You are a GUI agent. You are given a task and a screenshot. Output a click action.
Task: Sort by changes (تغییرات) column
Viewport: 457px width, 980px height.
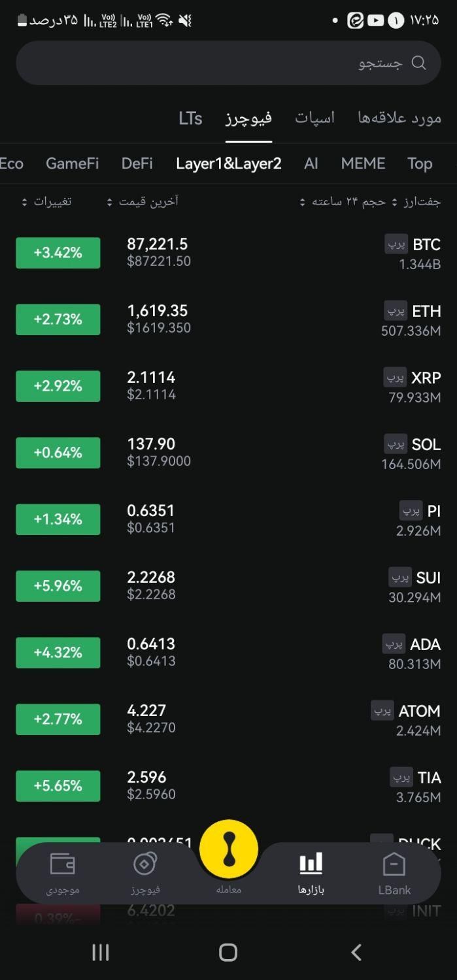pos(46,202)
